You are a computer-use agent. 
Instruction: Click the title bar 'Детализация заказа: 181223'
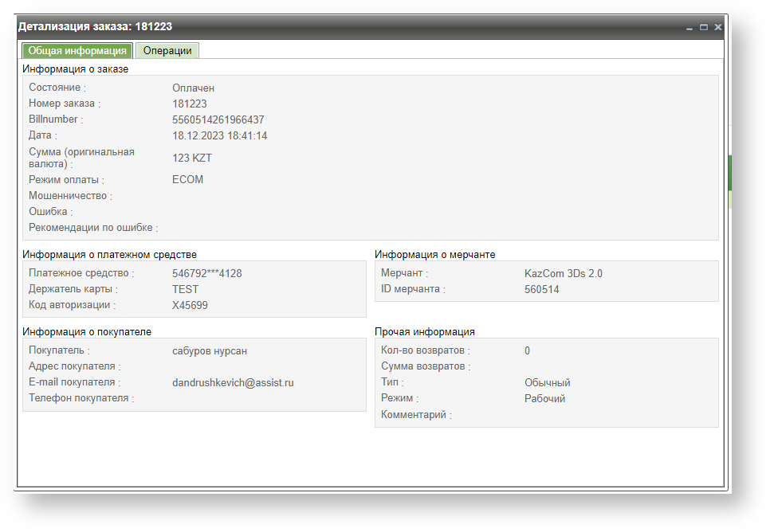[x=96, y=27]
